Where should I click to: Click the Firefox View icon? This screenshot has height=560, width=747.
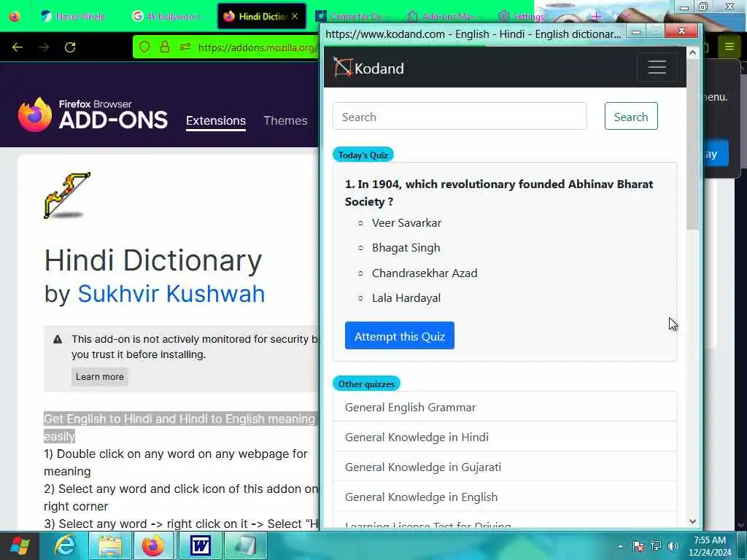(x=15, y=17)
